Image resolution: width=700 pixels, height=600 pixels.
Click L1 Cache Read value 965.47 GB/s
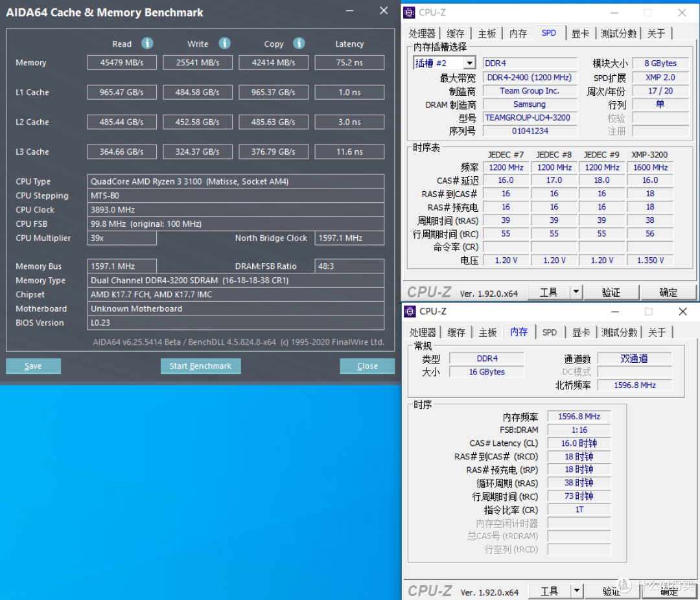[122, 93]
